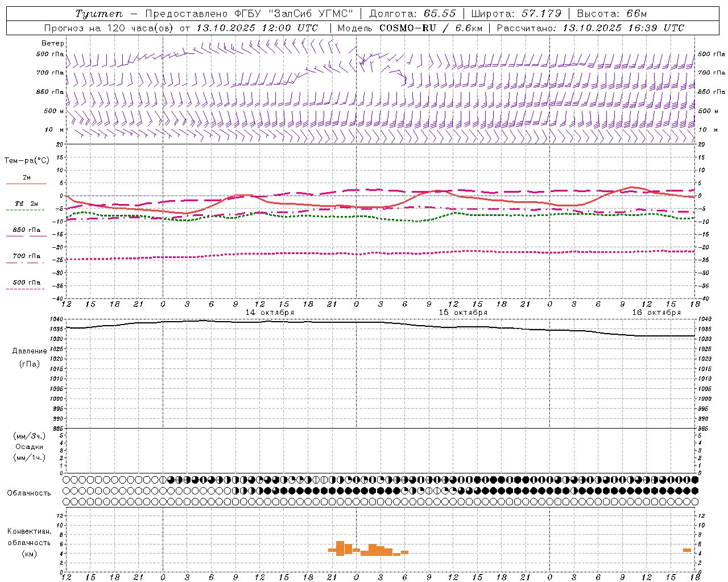Click the Тем-ра(°C) temperature panel label
Screen dimensions: 728x582
pyautogui.click(x=27, y=160)
